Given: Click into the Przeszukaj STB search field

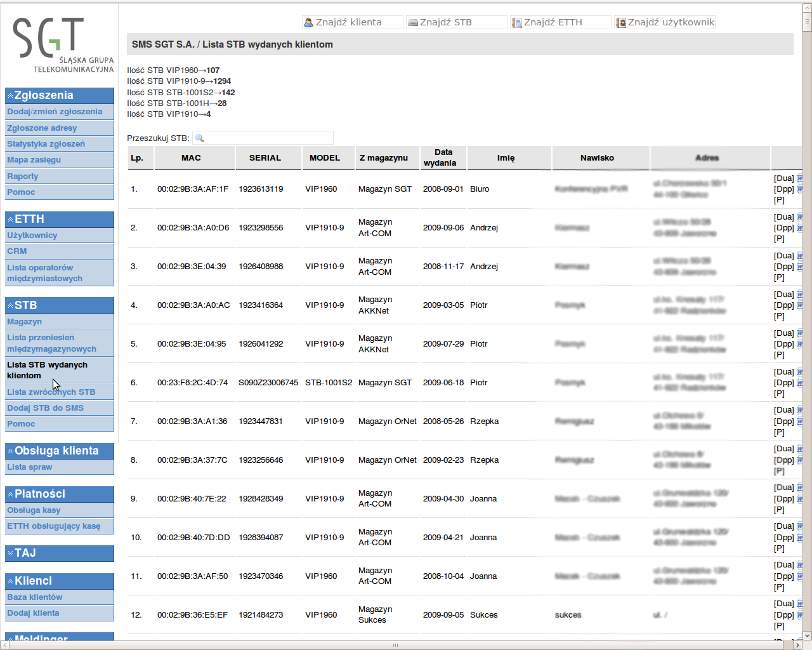Looking at the screenshot, I should pos(263,138).
